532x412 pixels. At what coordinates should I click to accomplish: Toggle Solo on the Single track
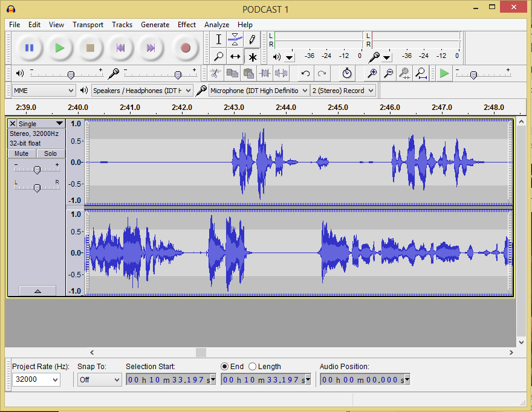(x=51, y=153)
